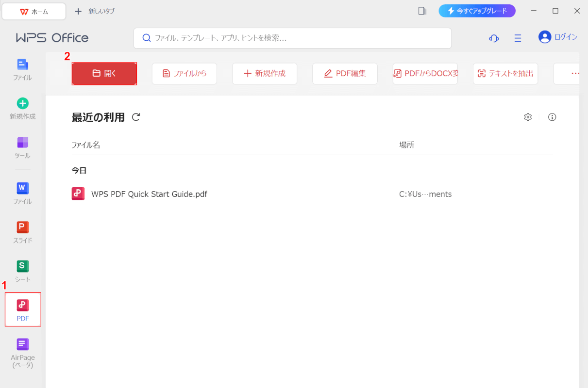Select the ホーム tab
Viewport: 588px width, 388px height.
[x=34, y=11]
